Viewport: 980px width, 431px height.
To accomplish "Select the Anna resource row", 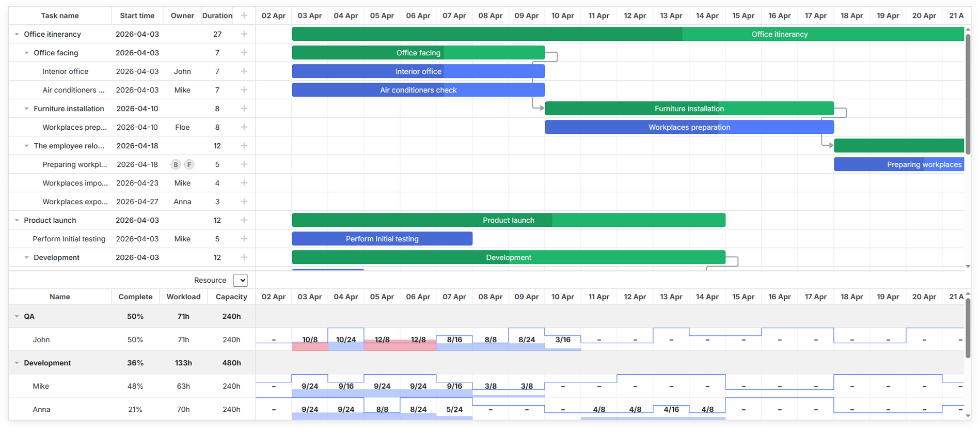I will click(x=132, y=409).
